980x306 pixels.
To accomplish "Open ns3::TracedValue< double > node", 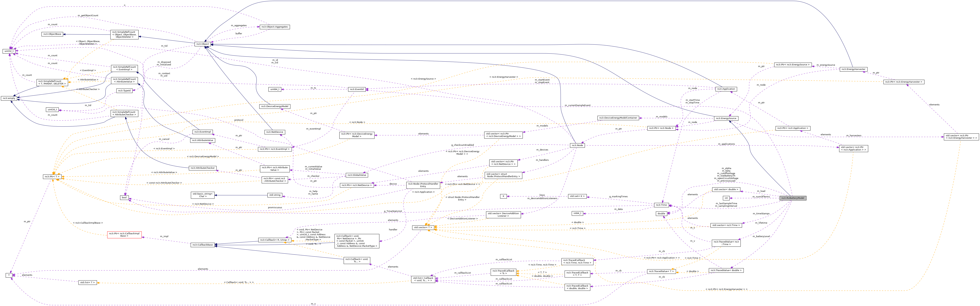I will tap(726, 270).
